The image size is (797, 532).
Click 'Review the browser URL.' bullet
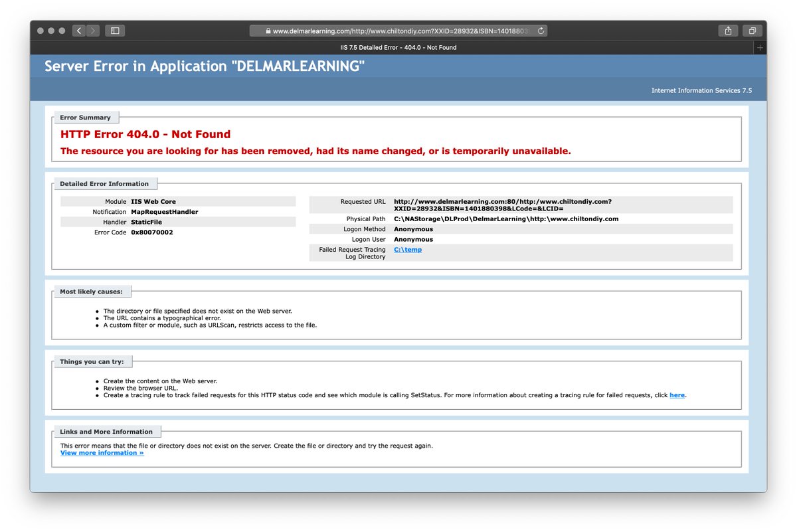[x=140, y=389]
